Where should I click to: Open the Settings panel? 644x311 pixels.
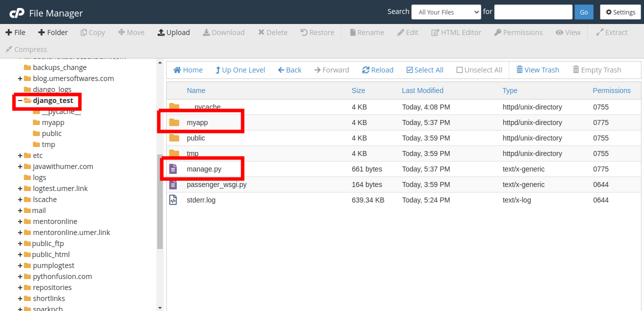click(x=620, y=11)
